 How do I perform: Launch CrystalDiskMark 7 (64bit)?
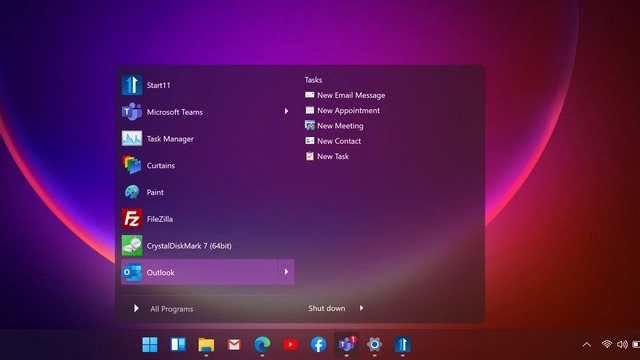[207, 246]
